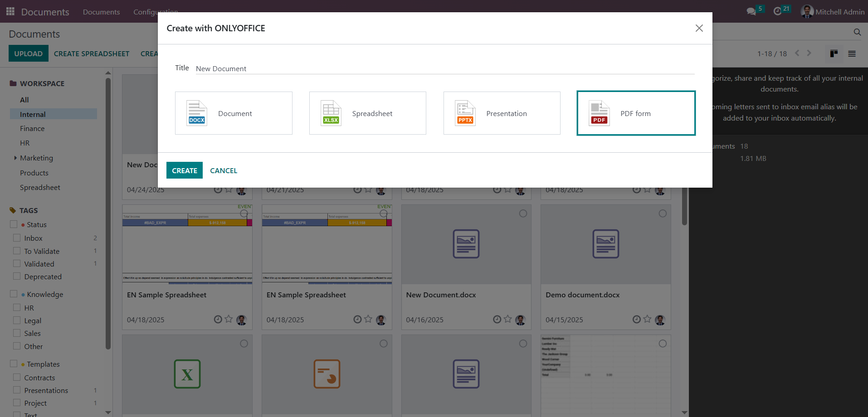Click the search magnifier icon
This screenshot has width=868, height=417.
857,32
